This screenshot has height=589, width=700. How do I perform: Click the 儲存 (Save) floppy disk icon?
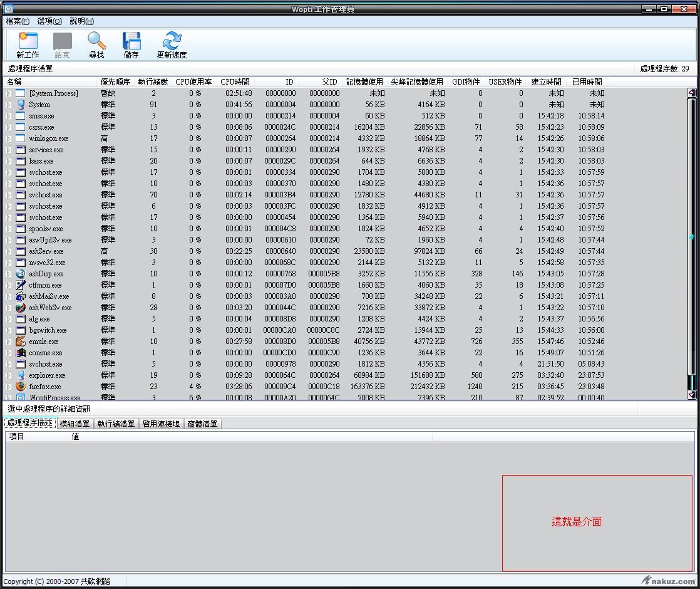click(131, 45)
